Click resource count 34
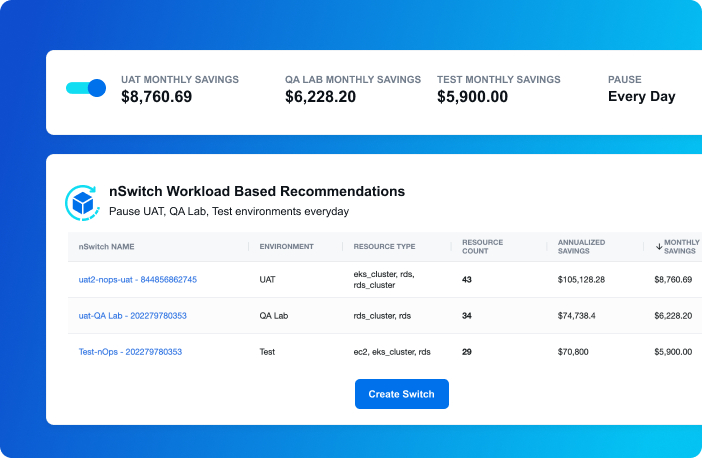Image resolution: width=702 pixels, height=458 pixels. (x=467, y=316)
